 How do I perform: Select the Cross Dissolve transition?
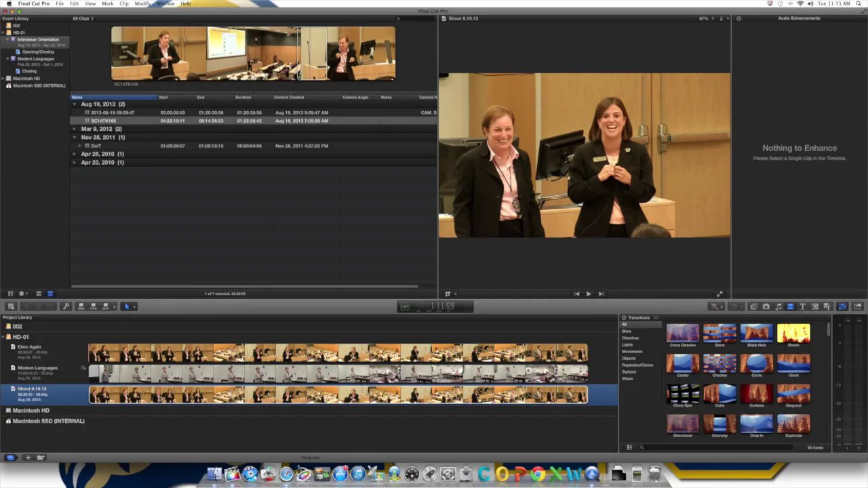[x=683, y=335]
